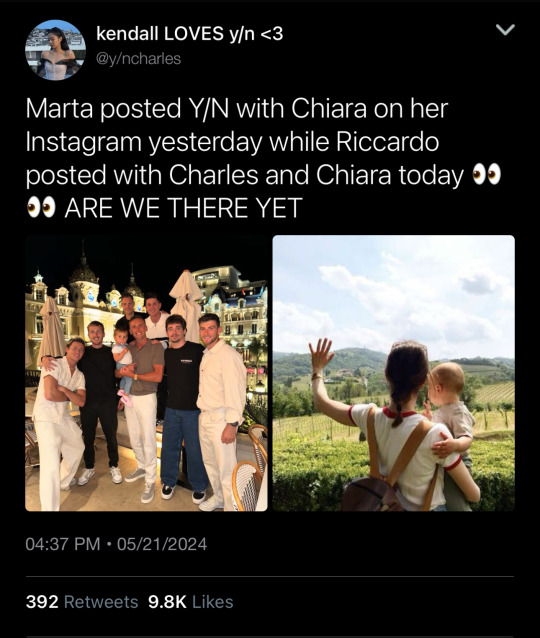Viewport: 540px width, 638px height.
Task: Select the word 'Riccardo' in the tweet
Action: pos(388,142)
